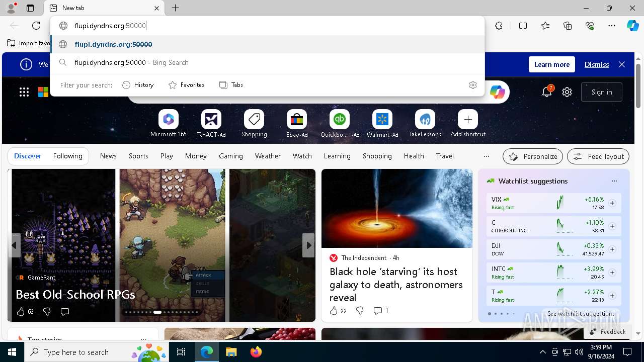The width and height of the screenshot is (644, 362).
Task: Dismiss the blue notification banner
Action: 597,64
